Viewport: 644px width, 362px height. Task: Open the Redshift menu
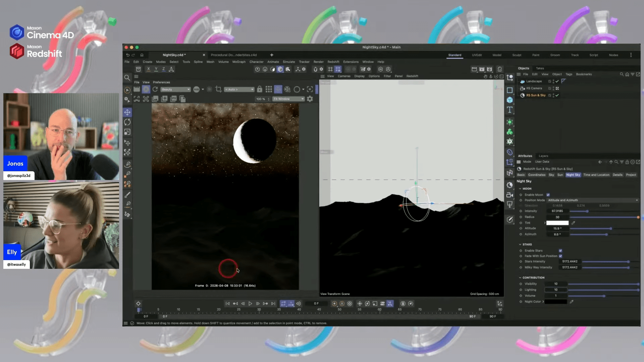333,62
